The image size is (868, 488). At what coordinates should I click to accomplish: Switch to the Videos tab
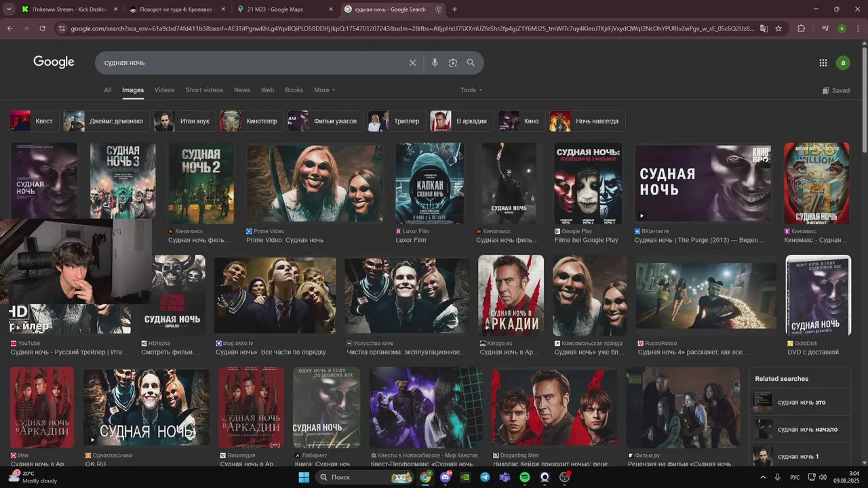coord(164,90)
